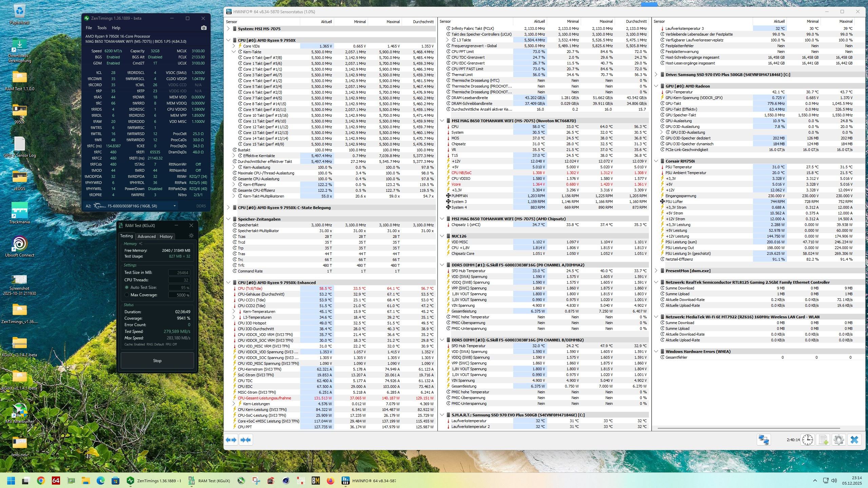
Task: Expand the System: MSI MS-7D75 section
Action: coord(228,29)
